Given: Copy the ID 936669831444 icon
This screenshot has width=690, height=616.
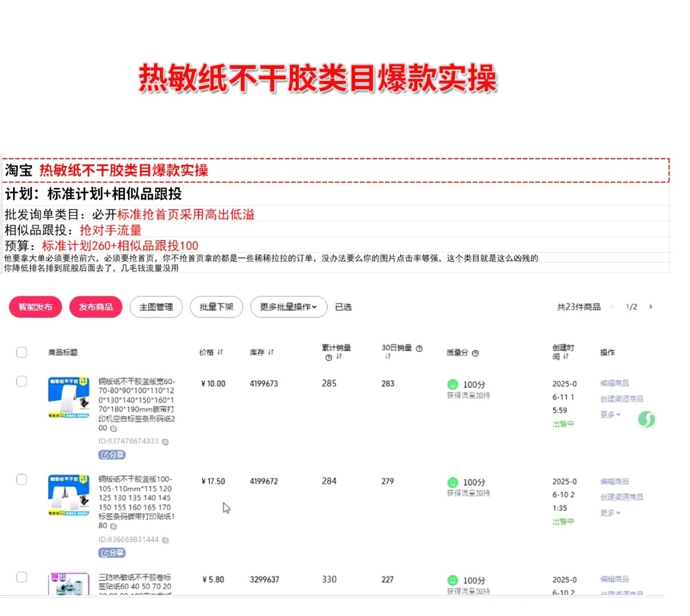Looking at the screenshot, I should (x=166, y=540).
